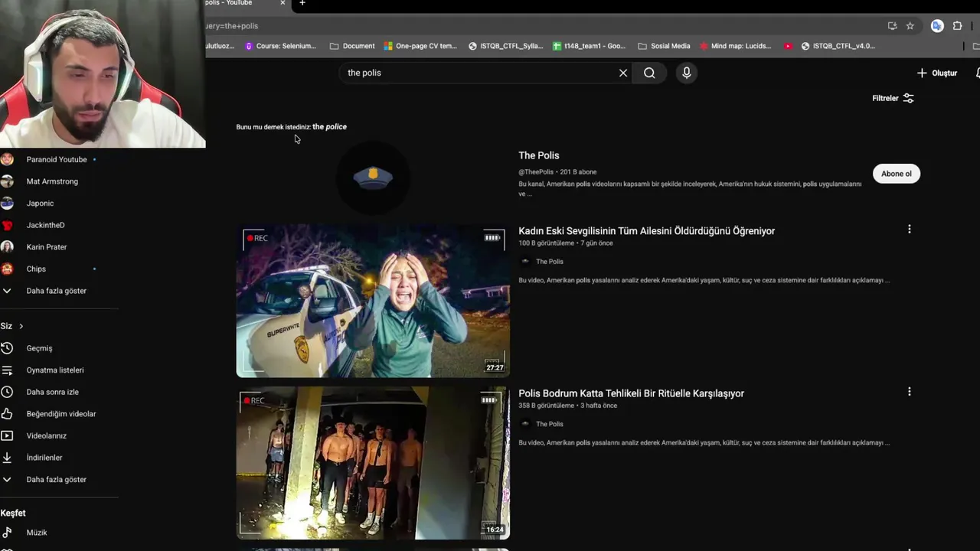Open The Polis channel title link
Viewport: 980px width, 551px height.
tap(539, 155)
